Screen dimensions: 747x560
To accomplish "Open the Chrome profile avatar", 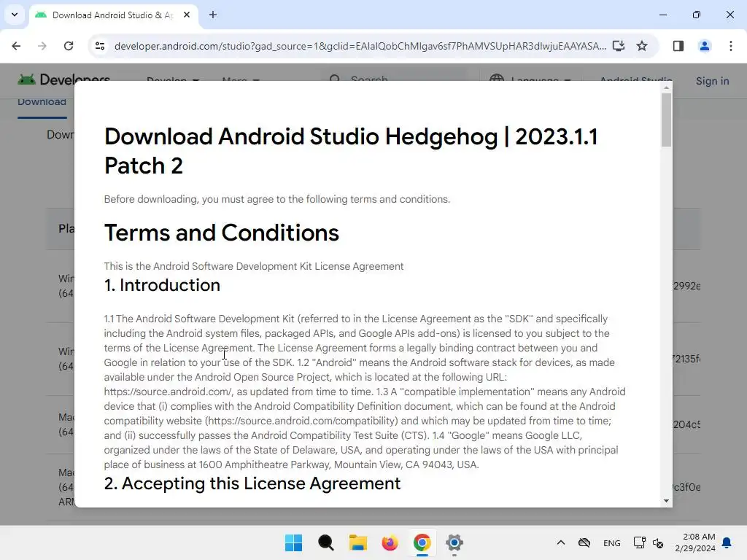I will 705,46.
